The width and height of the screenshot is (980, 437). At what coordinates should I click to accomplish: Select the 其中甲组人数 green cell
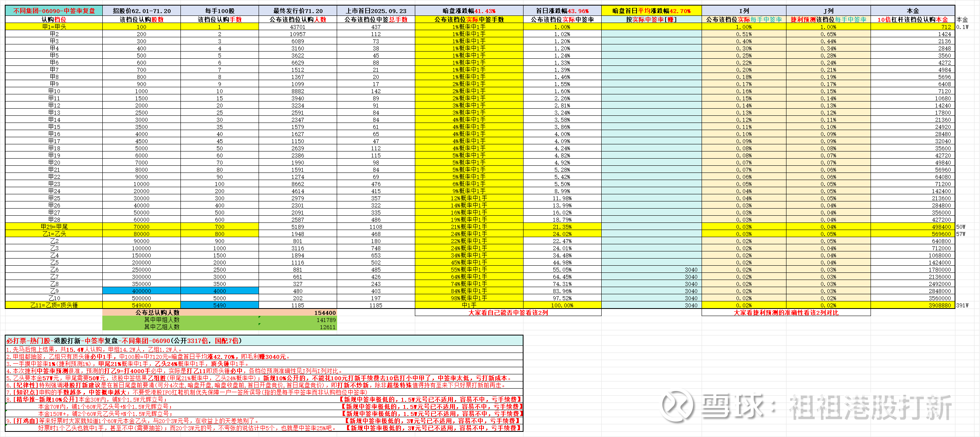[x=161, y=320]
